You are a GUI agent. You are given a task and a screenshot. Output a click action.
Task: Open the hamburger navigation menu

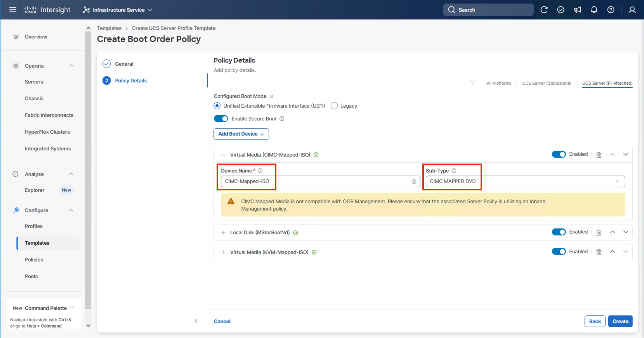pyautogui.click(x=13, y=10)
